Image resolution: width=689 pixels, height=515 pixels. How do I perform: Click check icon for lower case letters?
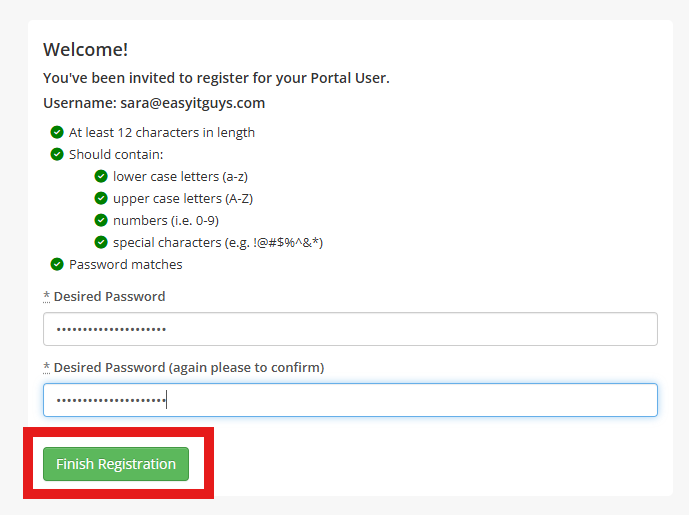(101, 176)
